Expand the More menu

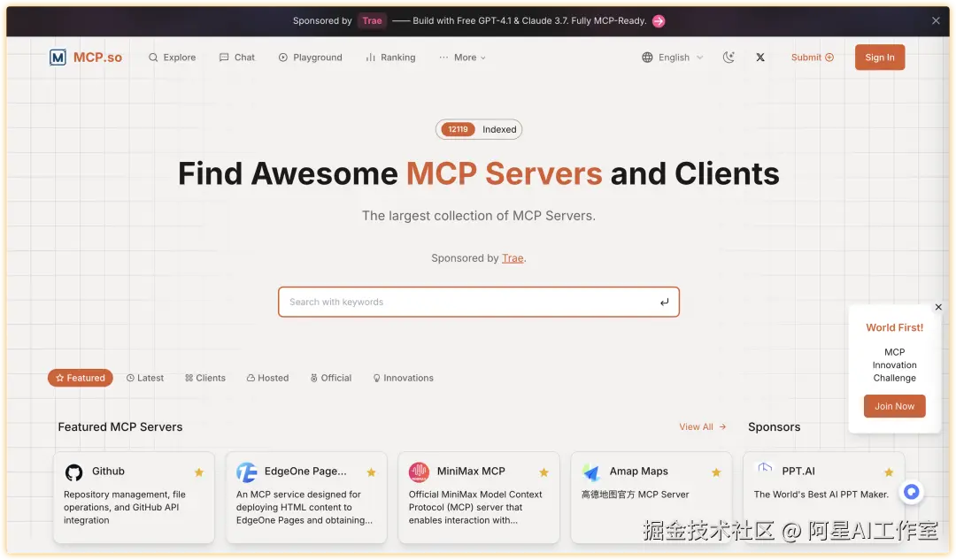(463, 58)
